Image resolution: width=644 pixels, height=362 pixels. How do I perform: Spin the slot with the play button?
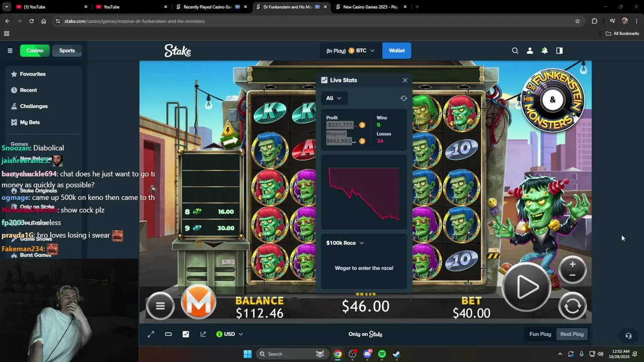click(527, 288)
